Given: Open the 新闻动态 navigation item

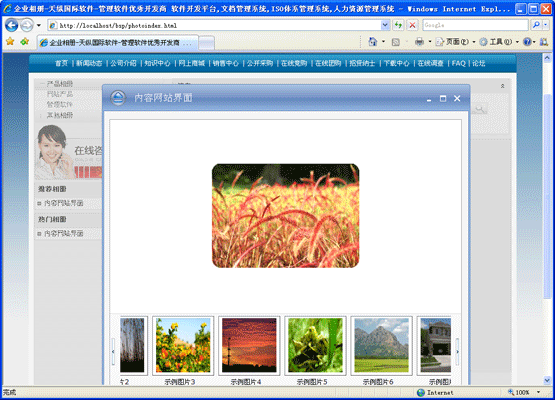Looking at the screenshot, I should click(x=89, y=63).
